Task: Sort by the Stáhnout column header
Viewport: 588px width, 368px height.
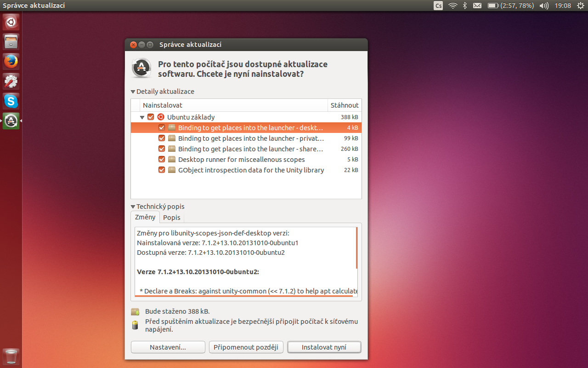Action: pyautogui.click(x=345, y=105)
